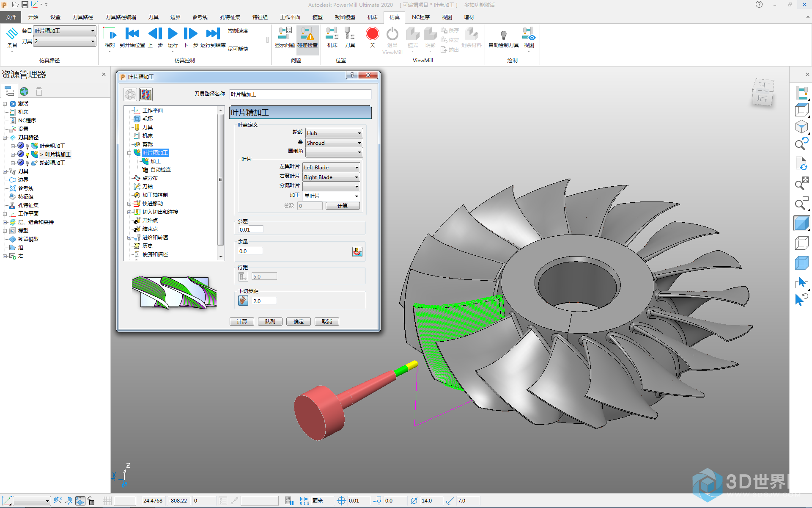
Task: Click the 机床 position icon in ribbon
Action: click(332, 34)
